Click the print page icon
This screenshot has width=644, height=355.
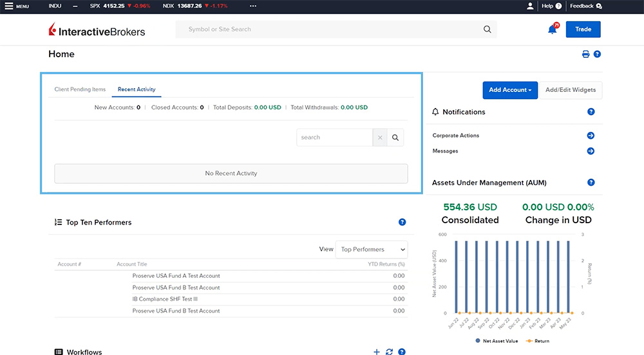[x=586, y=55]
